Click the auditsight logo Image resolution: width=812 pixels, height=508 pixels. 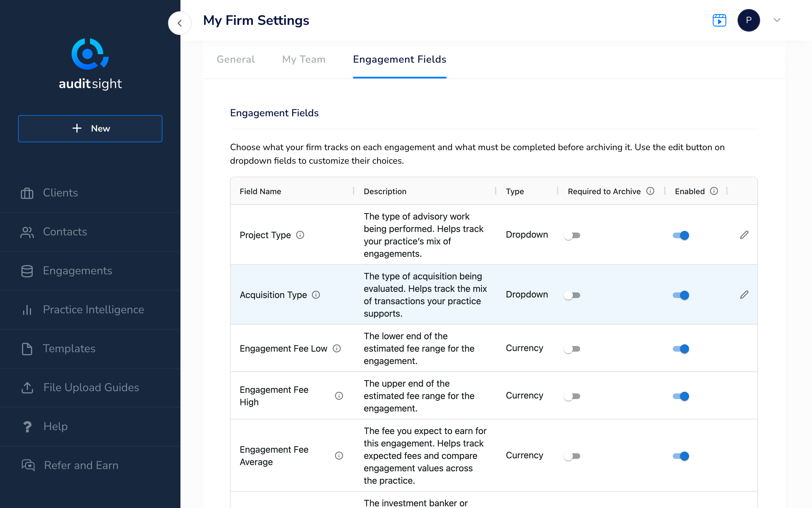coord(90,64)
